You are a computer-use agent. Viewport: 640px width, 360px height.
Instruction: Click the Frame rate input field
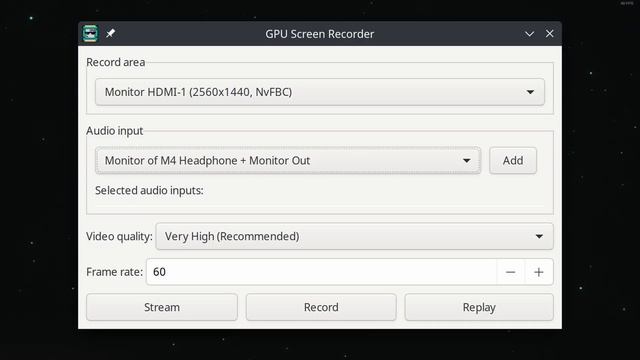322,272
